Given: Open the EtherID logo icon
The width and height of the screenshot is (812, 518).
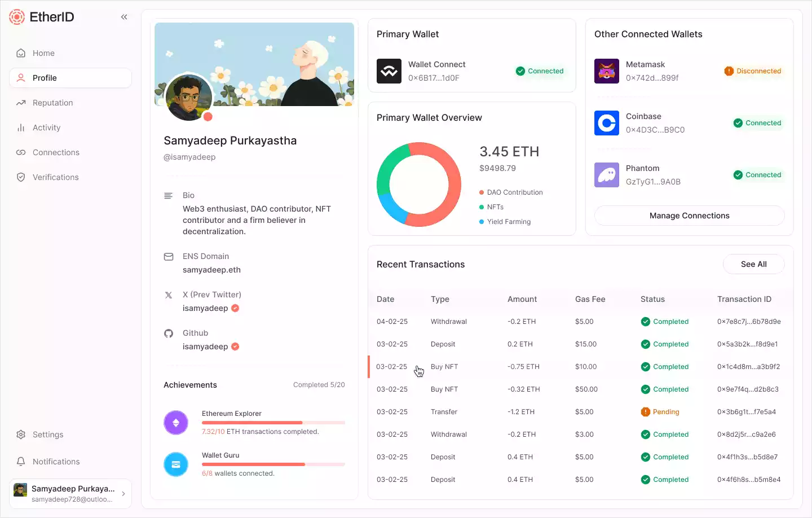Looking at the screenshot, I should pos(17,17).
